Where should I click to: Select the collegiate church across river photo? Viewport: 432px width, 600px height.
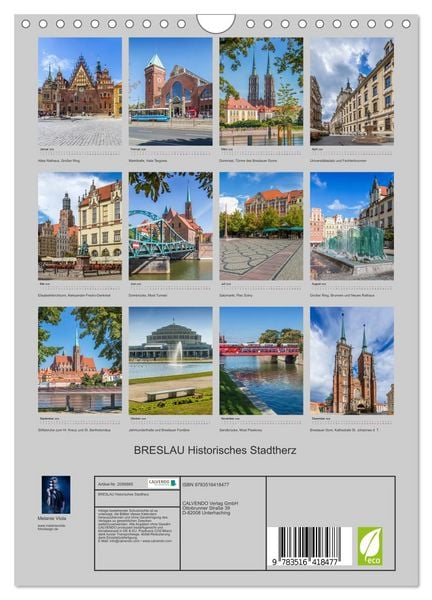tap(80, 361)
